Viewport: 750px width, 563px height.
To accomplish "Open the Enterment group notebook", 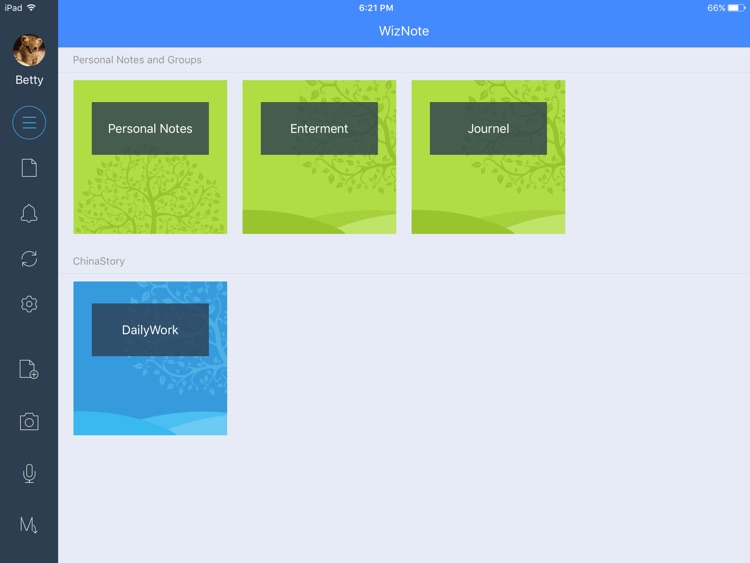I will [x=319, y=157].
